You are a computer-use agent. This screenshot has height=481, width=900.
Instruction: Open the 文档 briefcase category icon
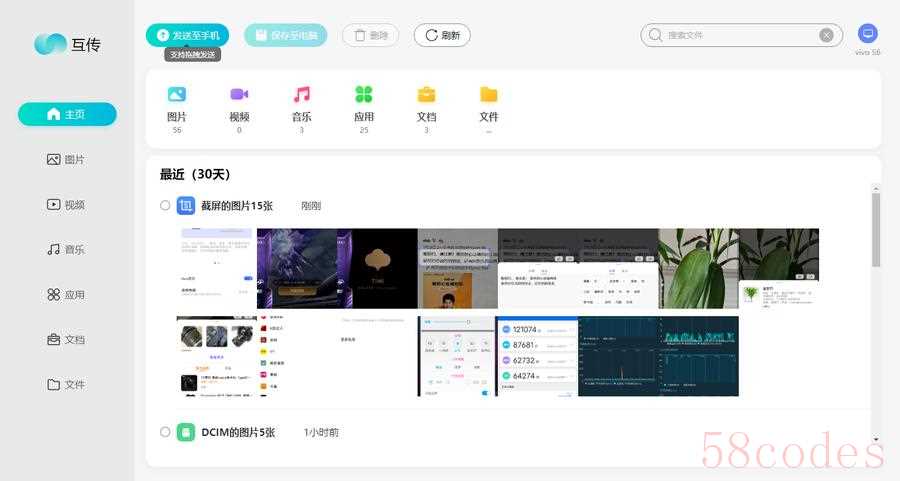(x=426, y=95)
